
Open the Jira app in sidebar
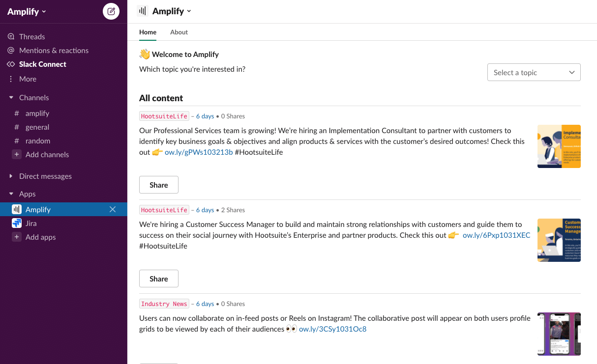[31, 224]
